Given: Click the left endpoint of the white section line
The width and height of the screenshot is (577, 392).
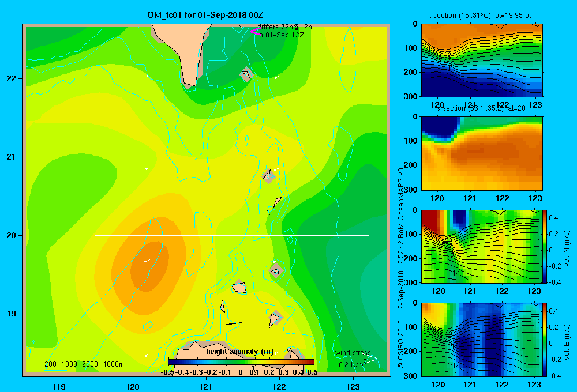Looking at the screenshot, I should tap(96, 235).
